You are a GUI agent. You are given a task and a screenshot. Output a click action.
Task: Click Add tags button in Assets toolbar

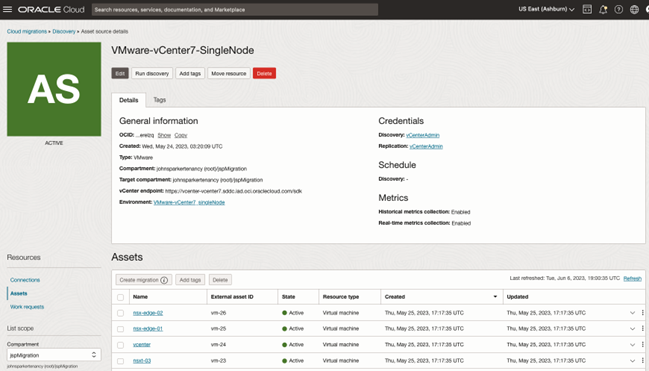click(190, 280)
